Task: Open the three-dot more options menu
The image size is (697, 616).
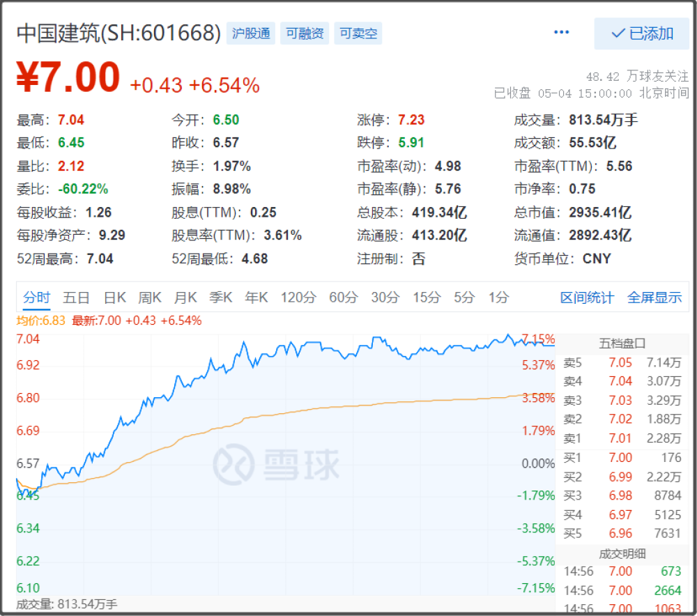Action: [561, 33]
